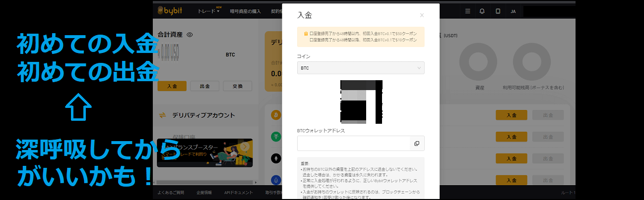This screenshot has height=200, width=644.
Task: Toggle the eye icon beside 合計資産
Action: click(190, 35)
